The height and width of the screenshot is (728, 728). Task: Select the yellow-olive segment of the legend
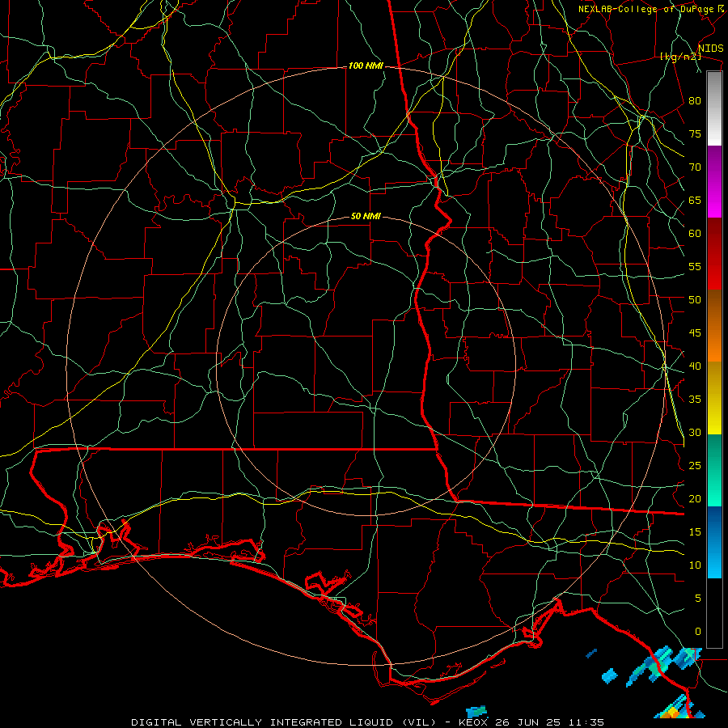click(x=714, y=398)
